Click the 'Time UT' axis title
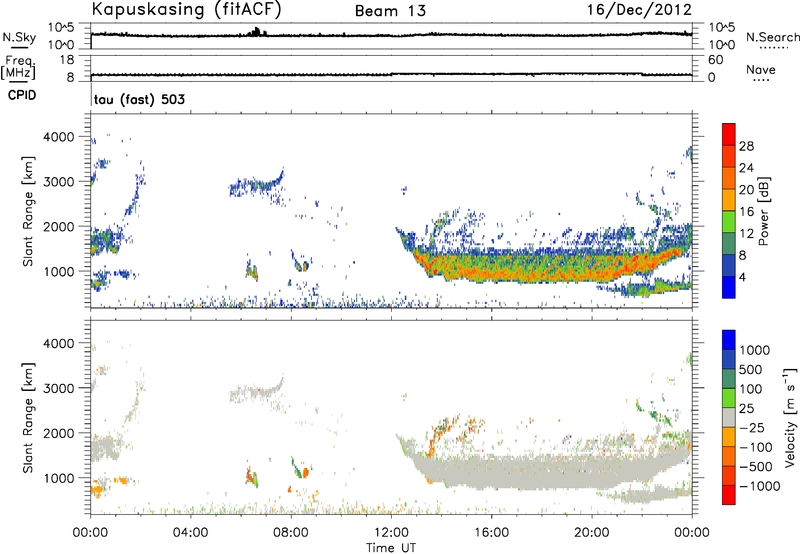The height and width of the screenshot is (554, 800). [x=391, y=548]
